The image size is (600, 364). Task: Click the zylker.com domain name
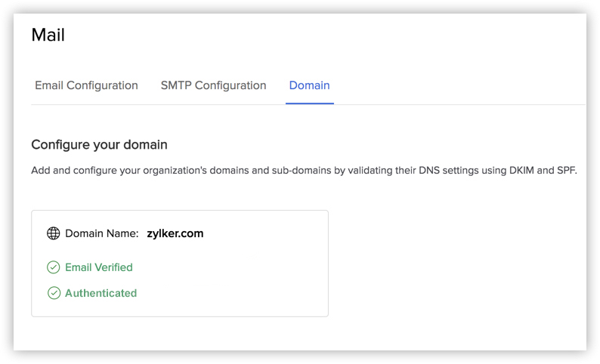175,233
